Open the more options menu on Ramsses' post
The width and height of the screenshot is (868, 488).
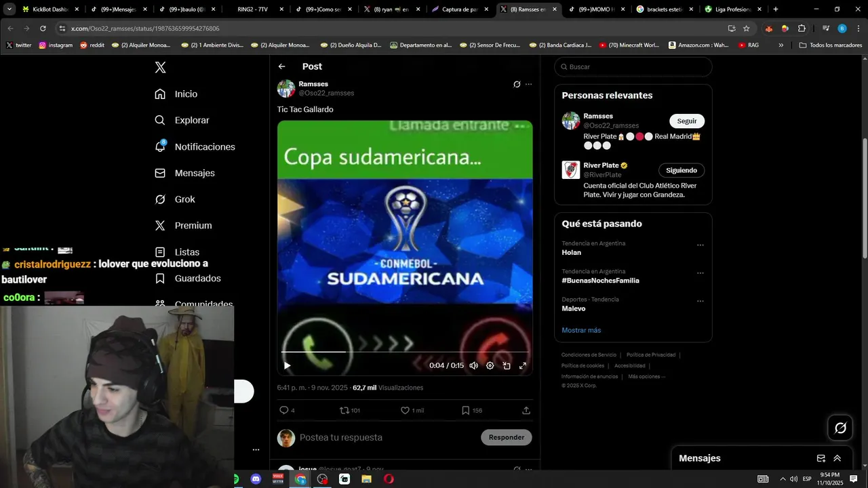click(528, 84)
